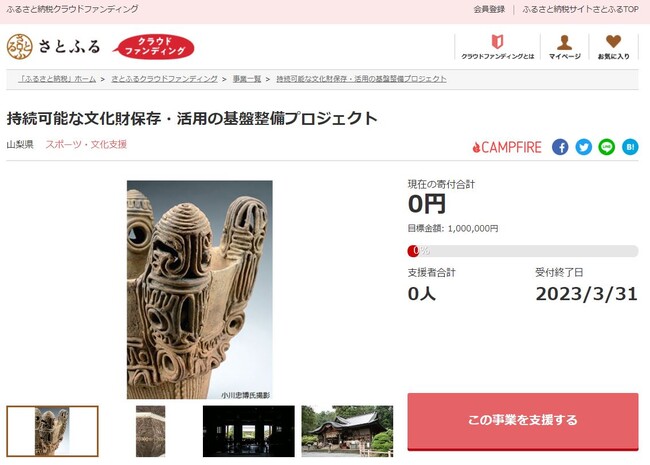Select スポーツ・文化支援 category link
This screenshot has width=650, height=465.
86,144
